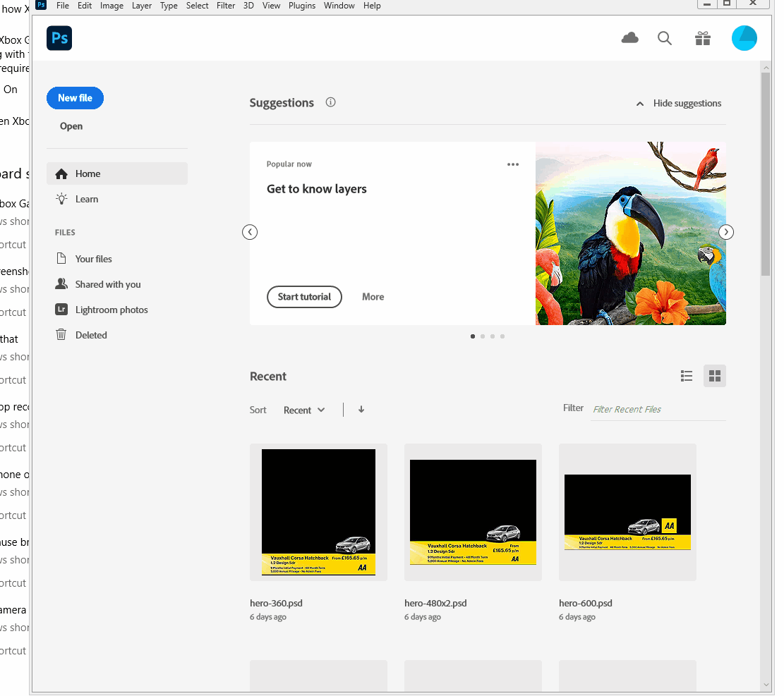Open the 3D menu
The image size is (784, 696).
click(248, 6)
